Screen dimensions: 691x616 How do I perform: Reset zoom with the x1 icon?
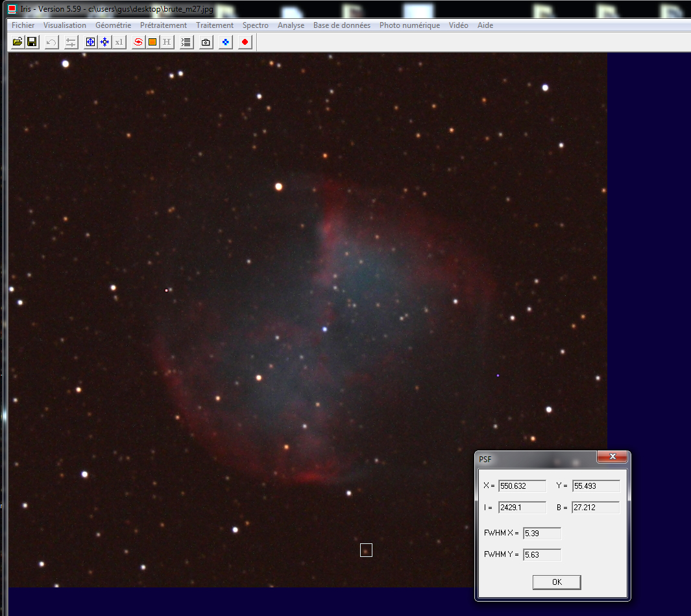coord(119,42)
